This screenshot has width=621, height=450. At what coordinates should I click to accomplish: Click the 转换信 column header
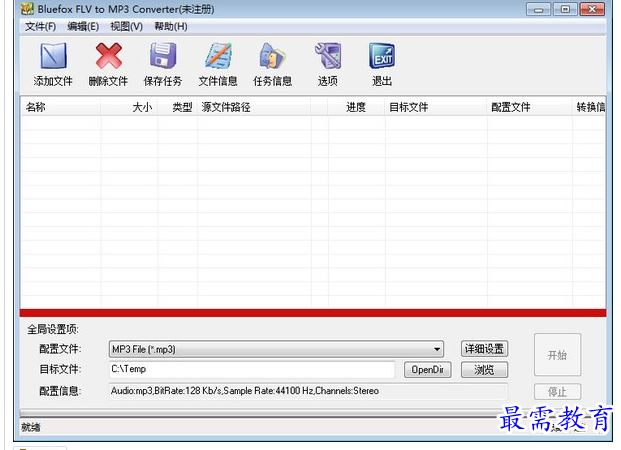tap(589, 107)
